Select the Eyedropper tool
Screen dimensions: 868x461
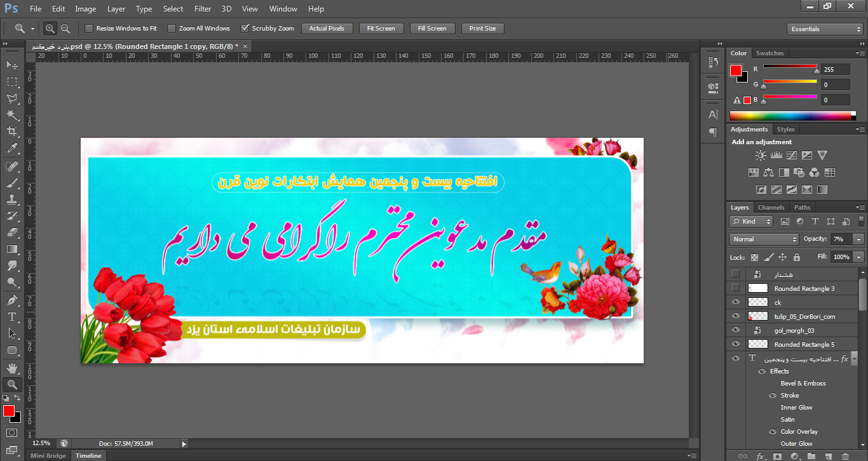pos(12,148)
